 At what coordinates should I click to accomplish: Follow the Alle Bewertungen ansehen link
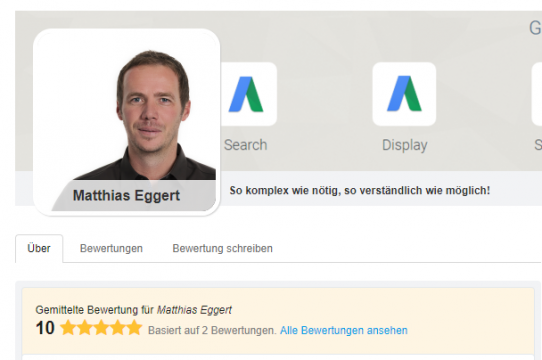tap(344, 331)
